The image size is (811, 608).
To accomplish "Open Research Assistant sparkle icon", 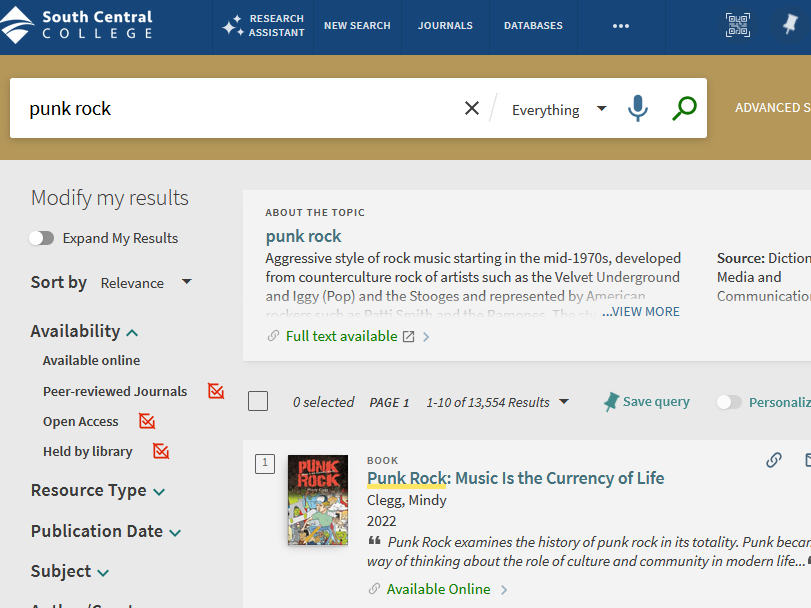I will click(x=233, y=25).
